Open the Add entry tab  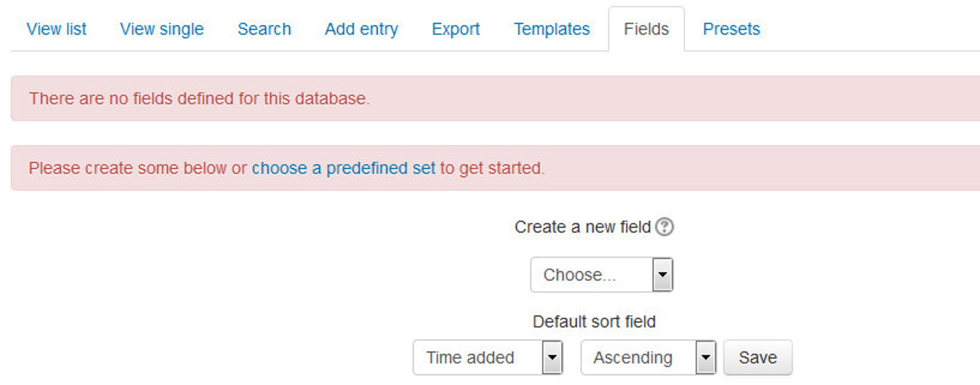coord(360,29)
